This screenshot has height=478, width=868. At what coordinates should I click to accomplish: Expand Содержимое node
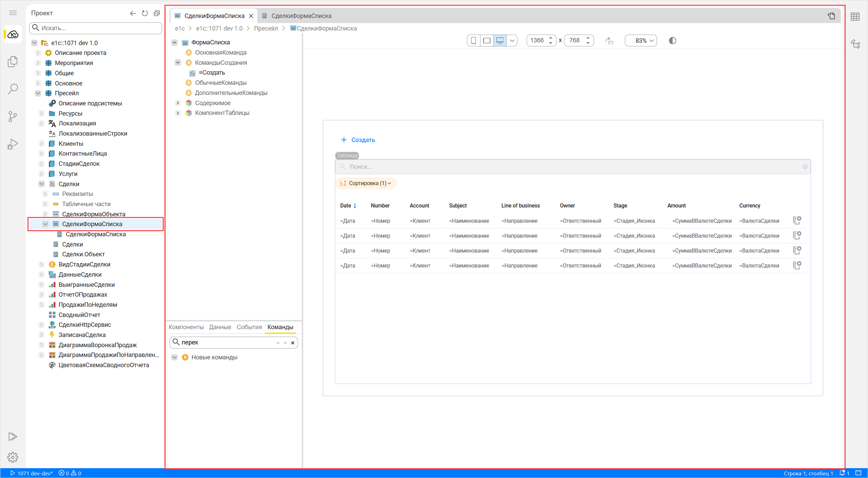coord(178,103)
